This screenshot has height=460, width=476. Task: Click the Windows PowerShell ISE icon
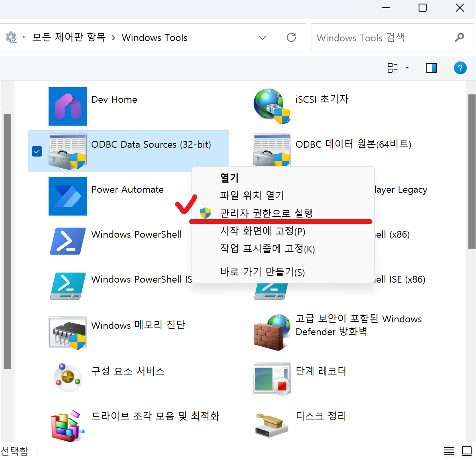pyautogui.click(x=68, y=286)
